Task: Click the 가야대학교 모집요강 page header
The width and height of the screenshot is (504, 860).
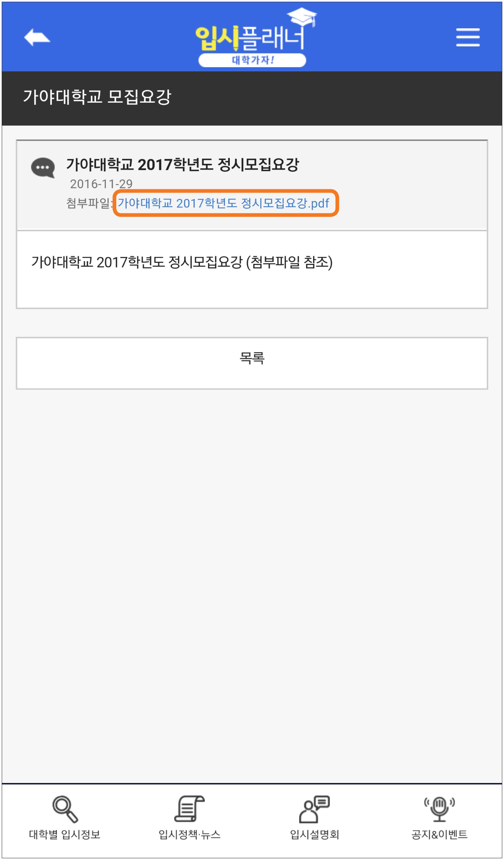Action: (x=97, y=97)
